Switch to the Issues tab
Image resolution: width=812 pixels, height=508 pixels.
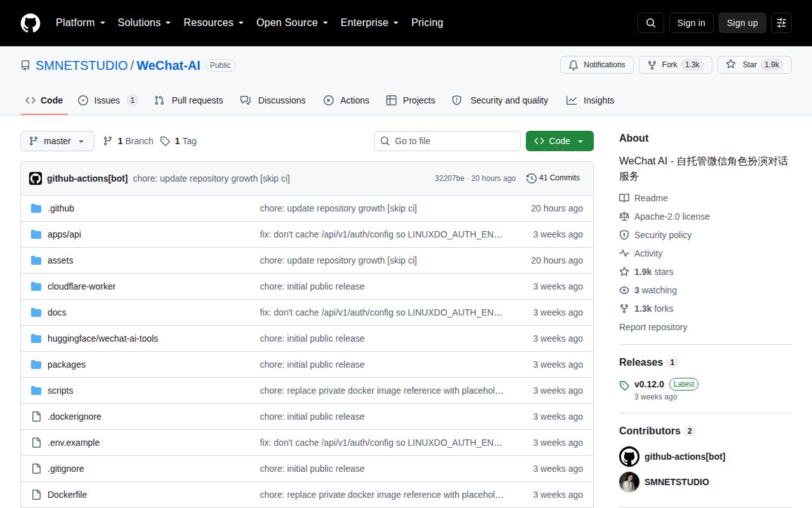click(108, 100)
